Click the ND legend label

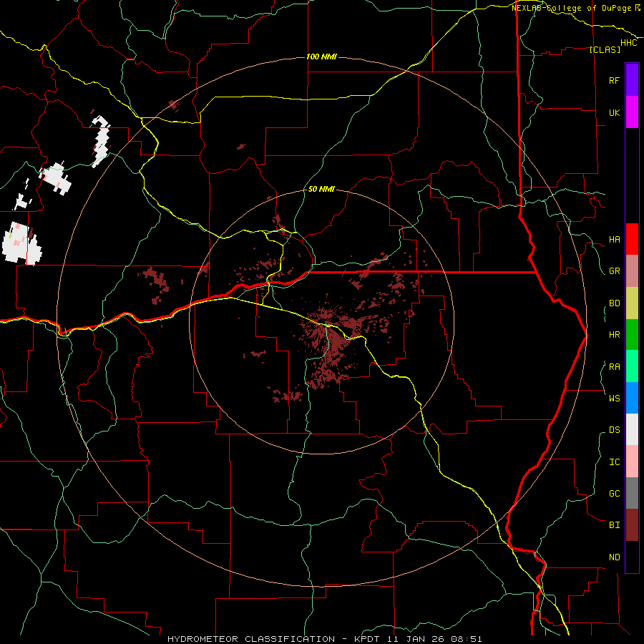(614, 557)
